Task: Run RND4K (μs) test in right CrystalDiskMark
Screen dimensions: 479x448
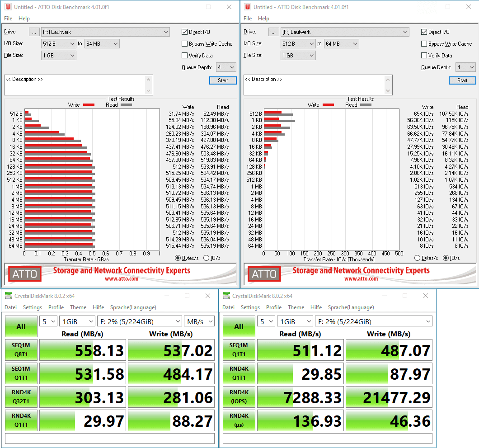Action: pyautogui.click(x=239, y=420)
